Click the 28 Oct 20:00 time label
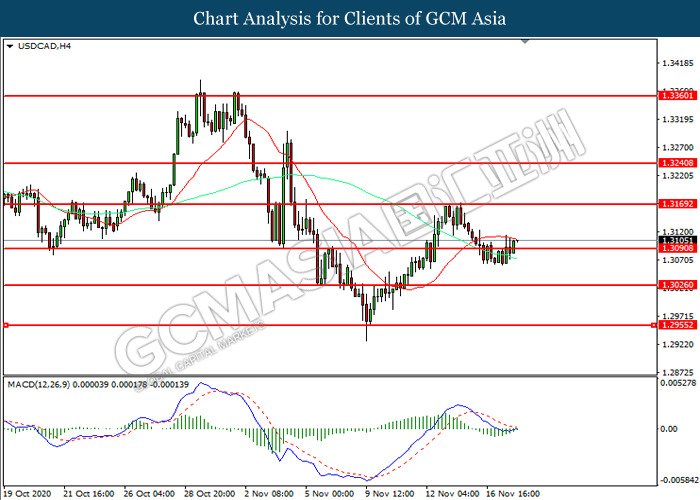 pos(209,494)
